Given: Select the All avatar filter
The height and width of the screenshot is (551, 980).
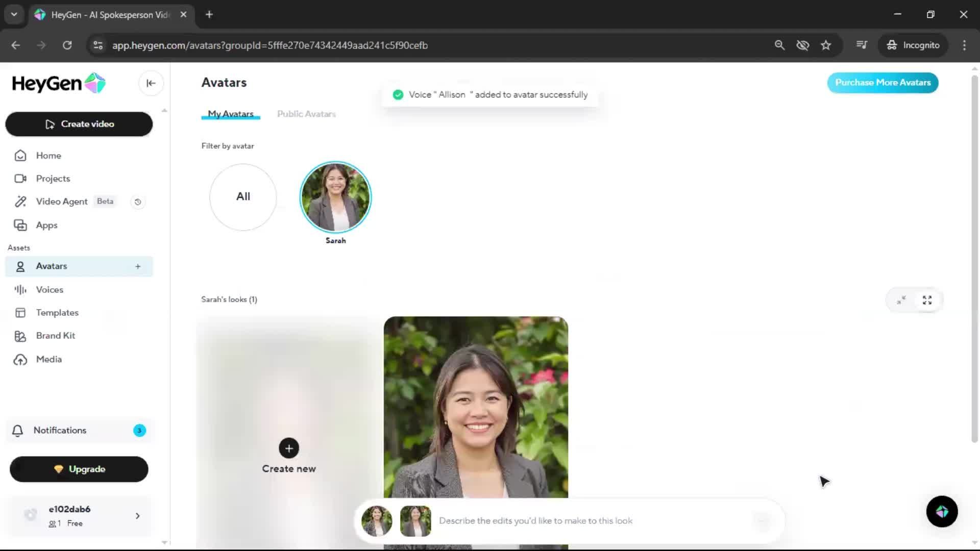Looking at the screenshot, I should point(243,197).
